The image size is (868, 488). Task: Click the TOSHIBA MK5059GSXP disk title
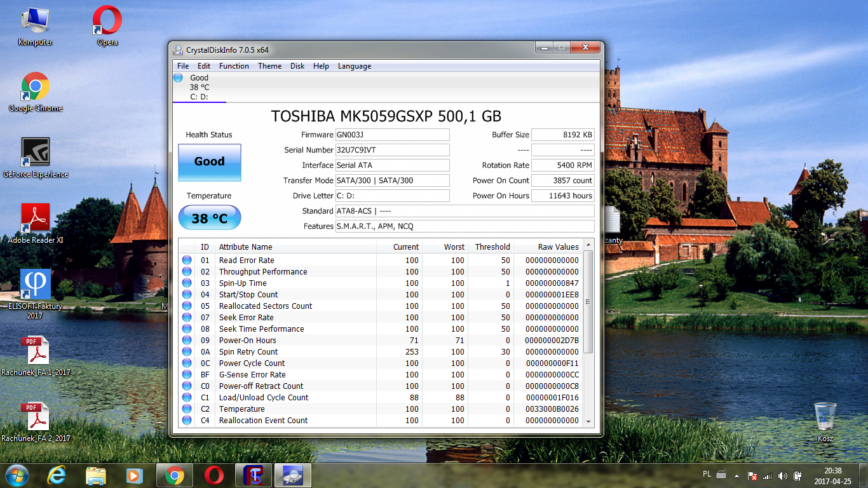(x=386, y=116)
